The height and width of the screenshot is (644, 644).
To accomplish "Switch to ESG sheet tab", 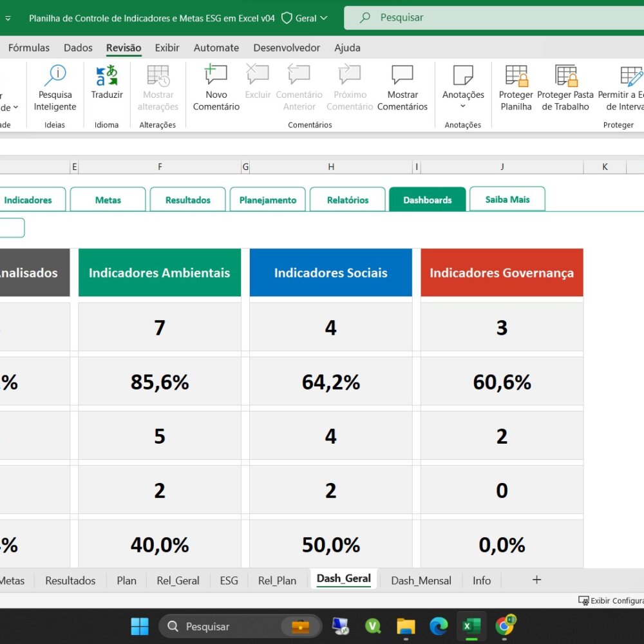I will tap(229, 580).
